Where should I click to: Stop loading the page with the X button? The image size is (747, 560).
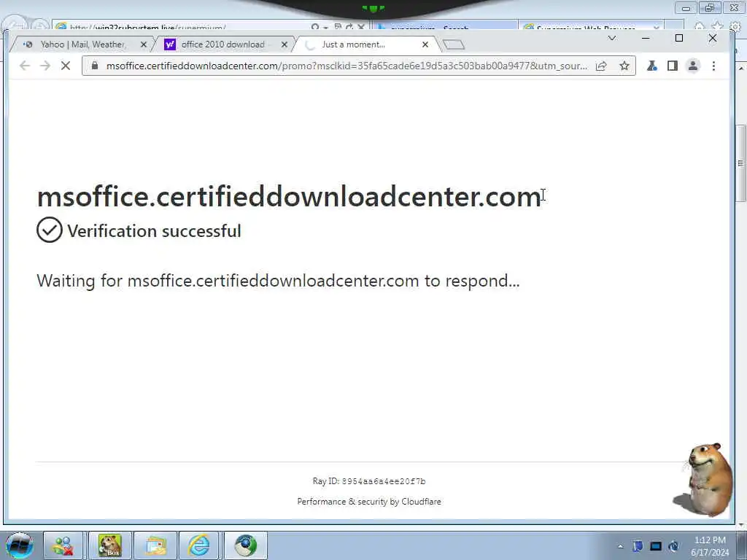66,66
